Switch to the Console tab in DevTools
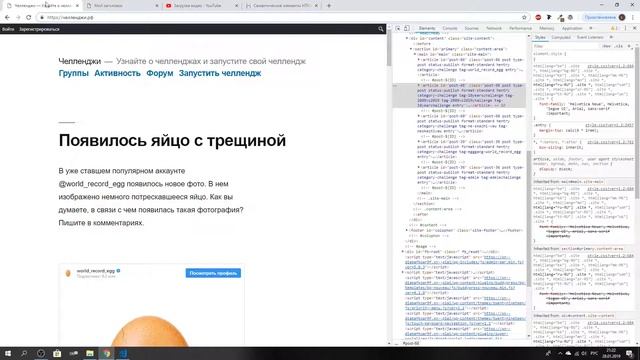This screenshot has width=640, height=360. point(450,28)
